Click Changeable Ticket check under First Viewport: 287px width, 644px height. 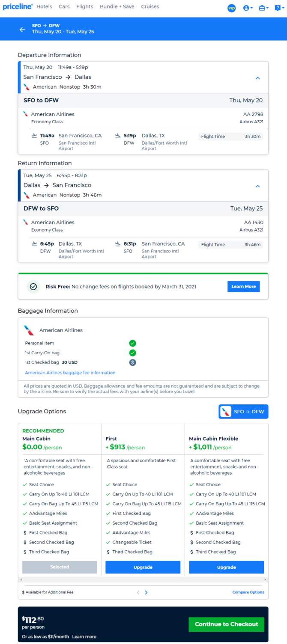(x=108, y=542)
